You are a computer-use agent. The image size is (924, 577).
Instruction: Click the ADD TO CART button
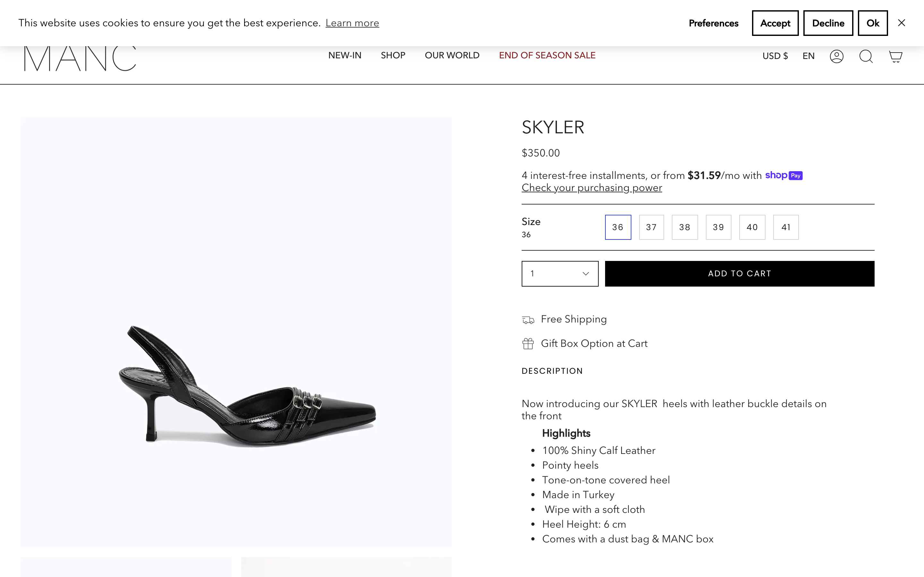coord(739,274)
